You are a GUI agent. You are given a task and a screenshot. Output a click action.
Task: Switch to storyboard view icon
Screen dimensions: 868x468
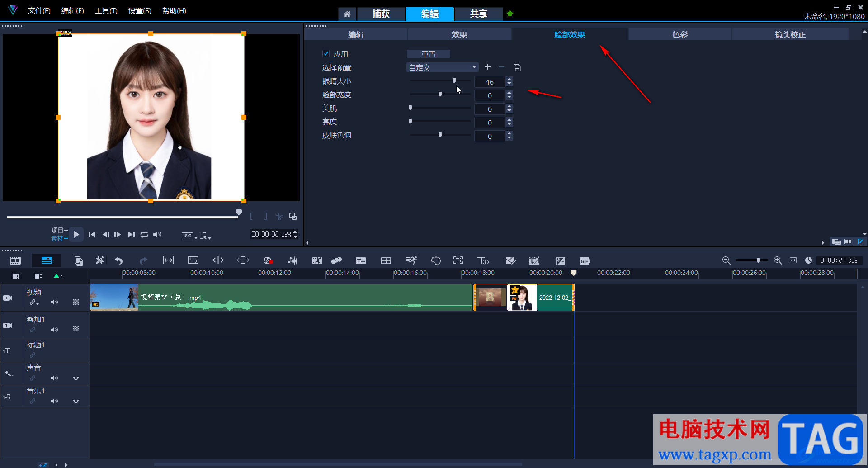[x=15, y=260]
